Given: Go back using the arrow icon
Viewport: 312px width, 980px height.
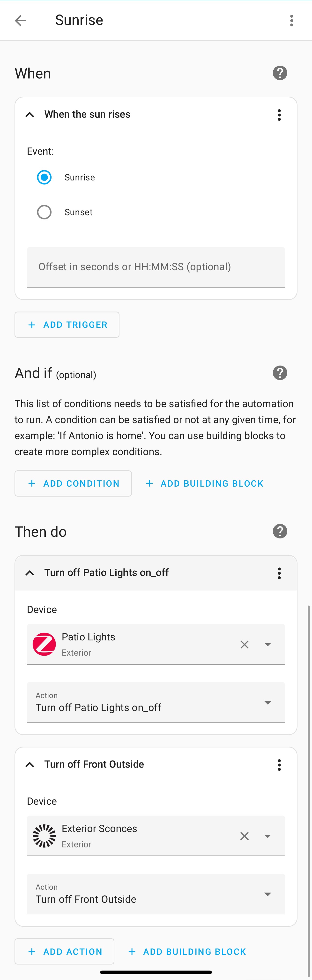Looking at the screenshot, I should (21, 20).
